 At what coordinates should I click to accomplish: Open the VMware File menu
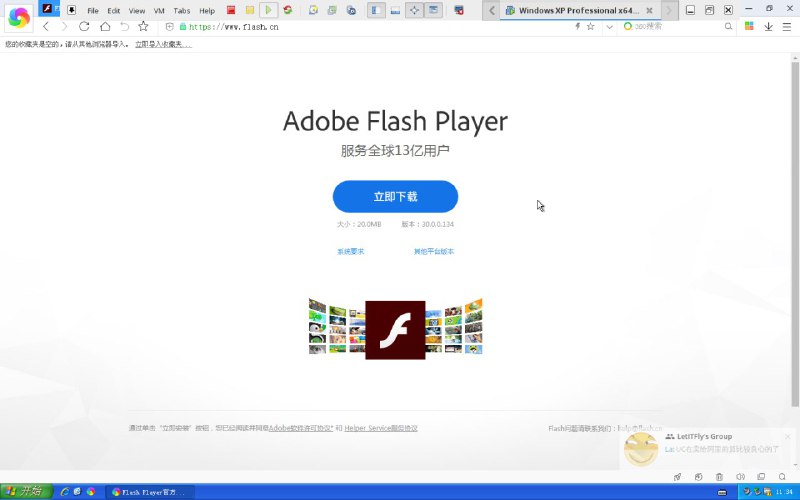point(93,10)
